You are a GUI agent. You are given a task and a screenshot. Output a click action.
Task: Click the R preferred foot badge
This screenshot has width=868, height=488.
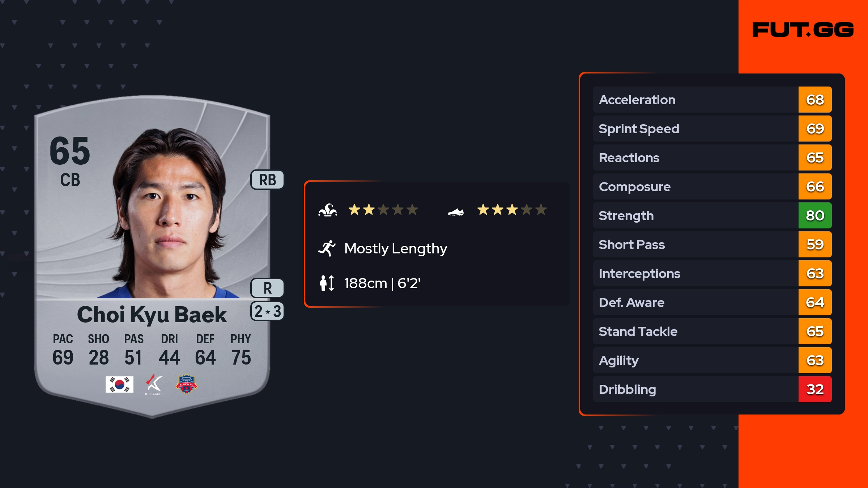click(x=267, y=288)
